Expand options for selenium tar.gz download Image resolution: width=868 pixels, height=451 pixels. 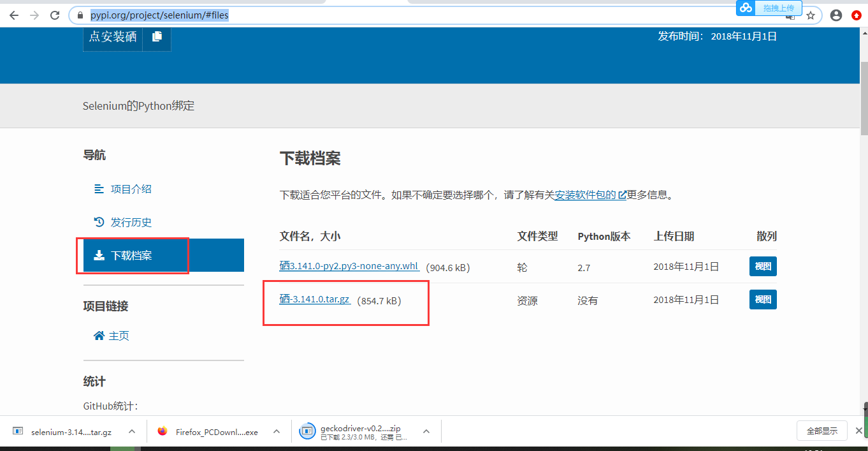[132, 431]
